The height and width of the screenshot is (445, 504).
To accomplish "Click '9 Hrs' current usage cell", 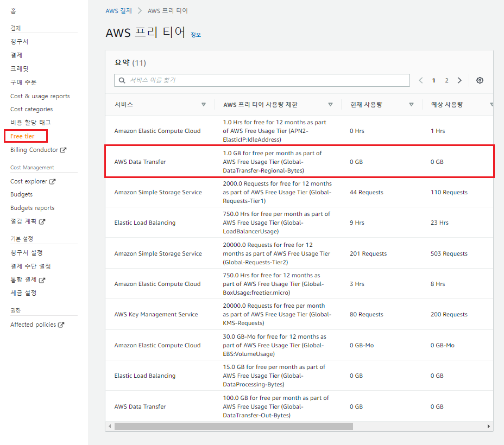I will (x=357, y=223).
